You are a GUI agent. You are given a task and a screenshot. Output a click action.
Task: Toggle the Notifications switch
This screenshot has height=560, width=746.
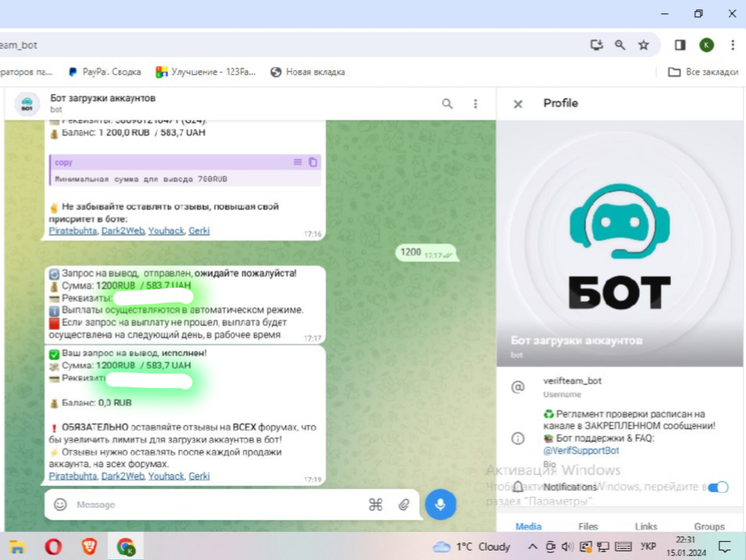tap(718, 487)
